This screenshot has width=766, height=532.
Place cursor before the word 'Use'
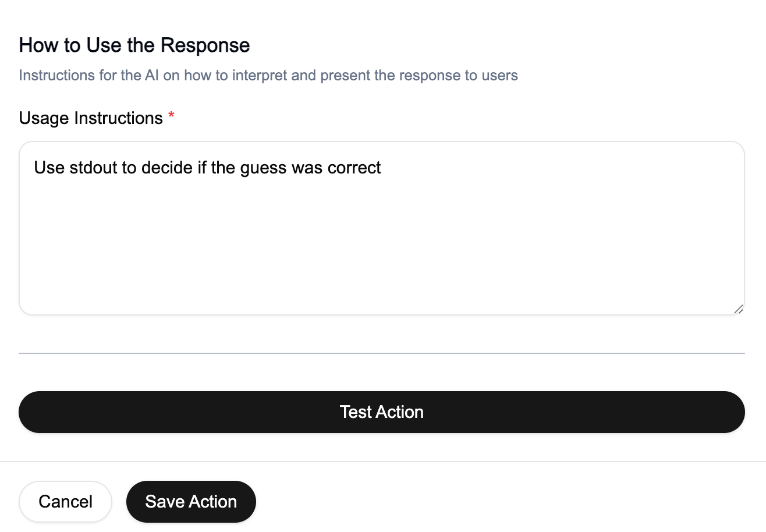click(36, 168)
